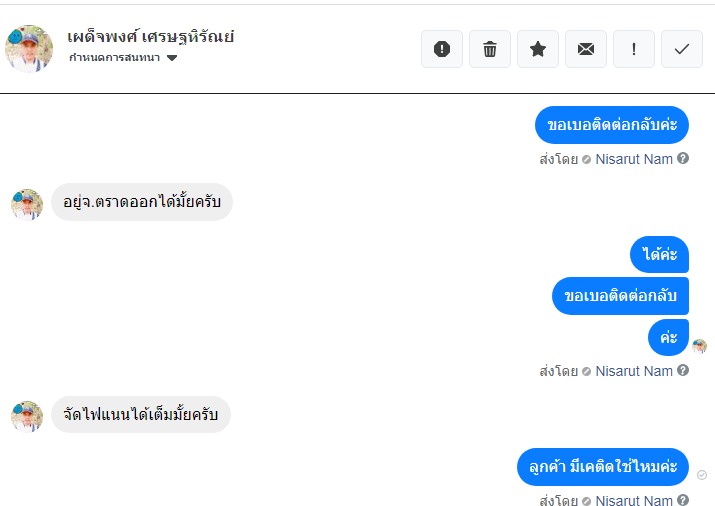715x506 pixels.
Task: Open the large profile photo in header
Action: [29, 48]
